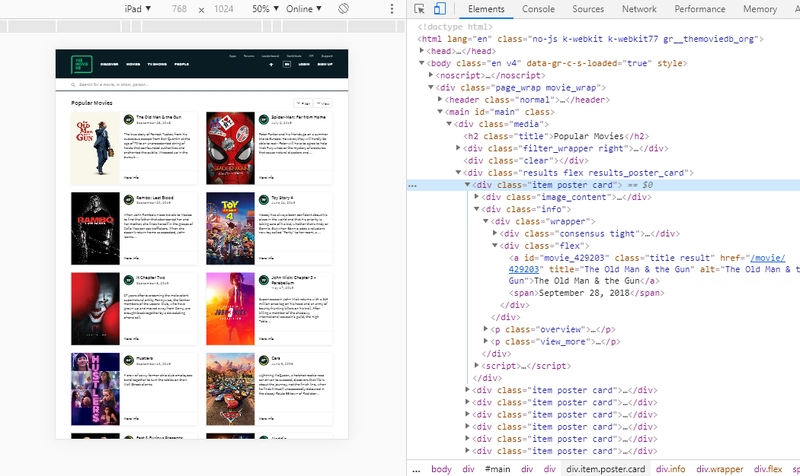Click the rotate screen icon
Image resolution: width=800 pixels, height=476 pixels.
[x=343, y=9]
